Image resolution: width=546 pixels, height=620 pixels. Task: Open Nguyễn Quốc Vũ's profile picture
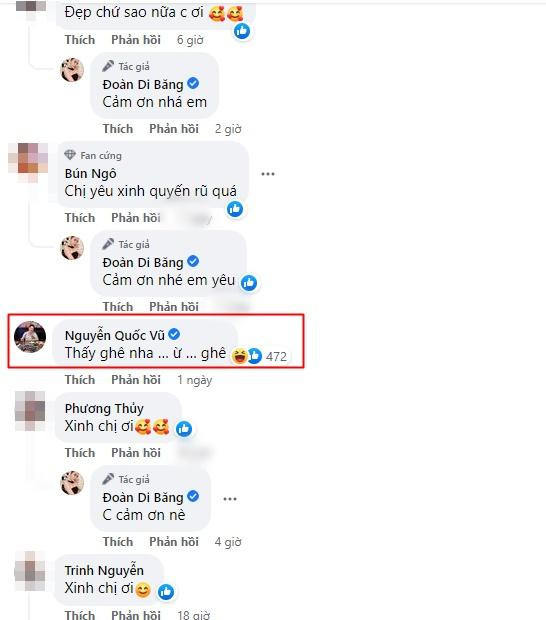[30, 336]
